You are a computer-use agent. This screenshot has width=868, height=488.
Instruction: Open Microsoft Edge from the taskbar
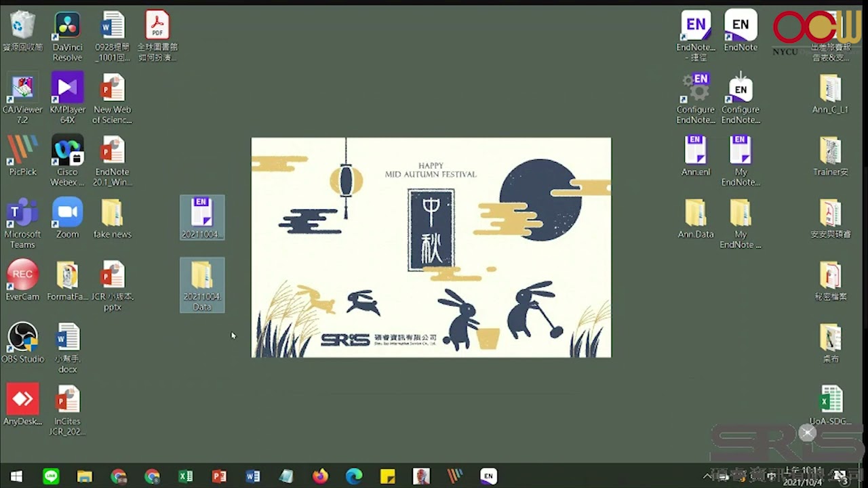(354, 476)
